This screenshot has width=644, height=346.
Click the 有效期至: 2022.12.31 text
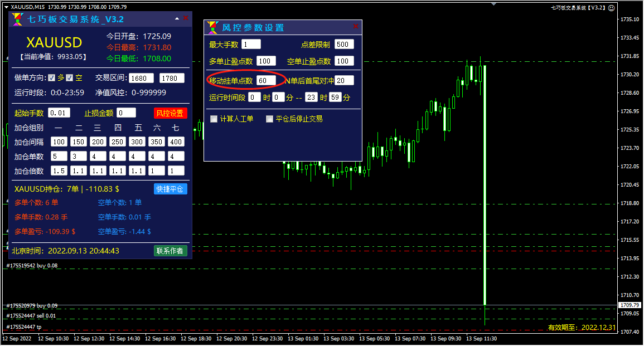(582, 327)
